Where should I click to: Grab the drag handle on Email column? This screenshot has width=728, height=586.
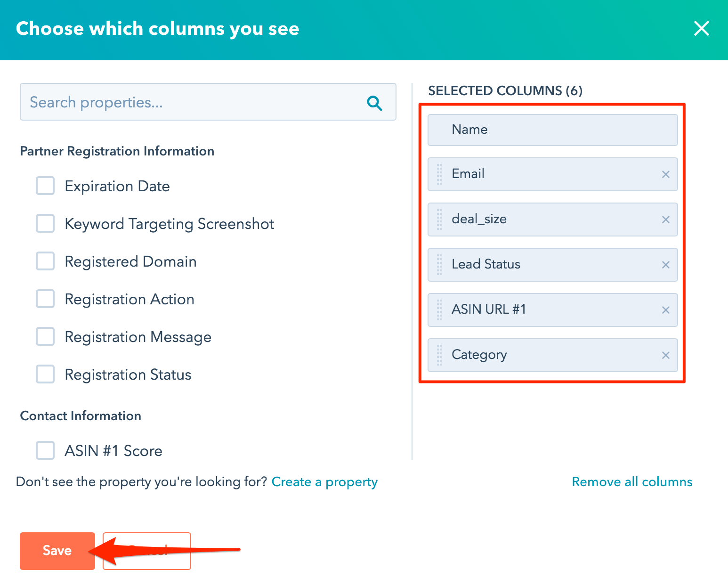(x=439, y=174)
